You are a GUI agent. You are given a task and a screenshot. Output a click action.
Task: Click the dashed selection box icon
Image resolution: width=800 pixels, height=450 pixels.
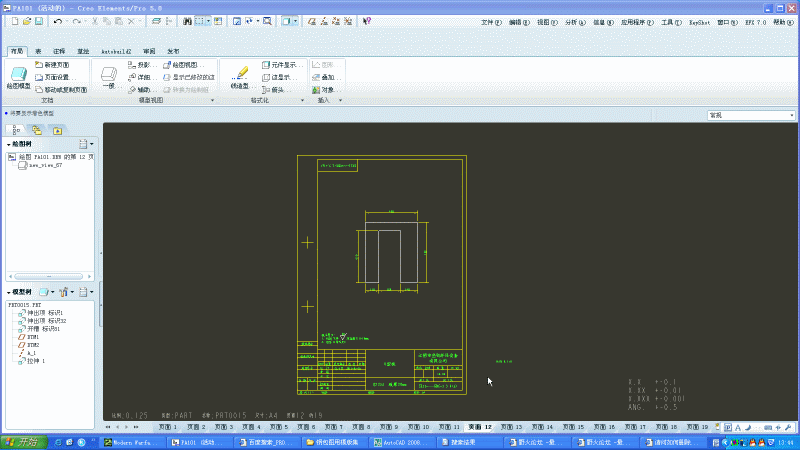[199, 21]
